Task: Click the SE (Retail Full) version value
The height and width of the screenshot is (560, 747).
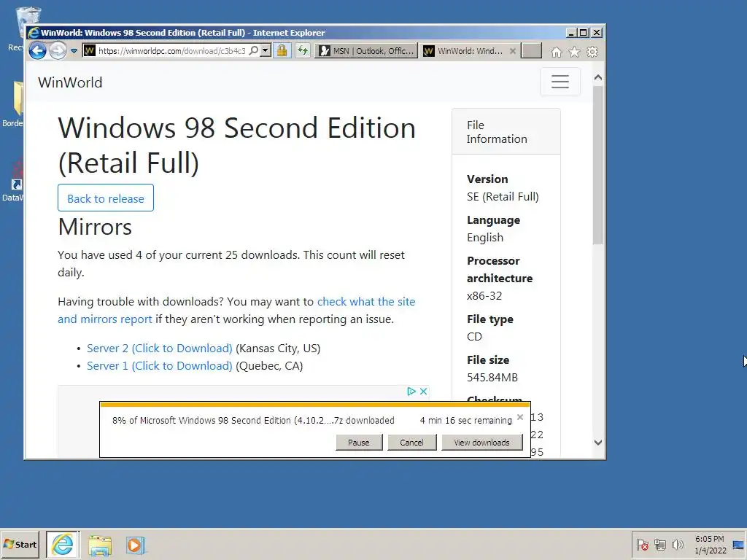Action: coord(503,197)
